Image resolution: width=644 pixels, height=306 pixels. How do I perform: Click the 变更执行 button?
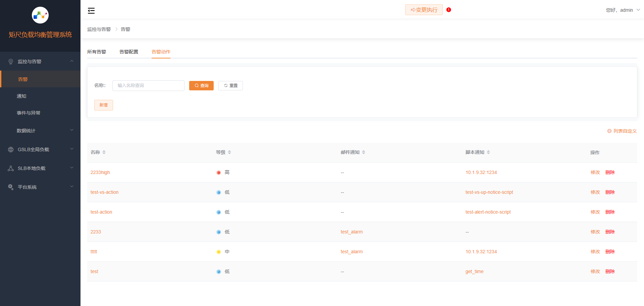[x=424, y=10]
